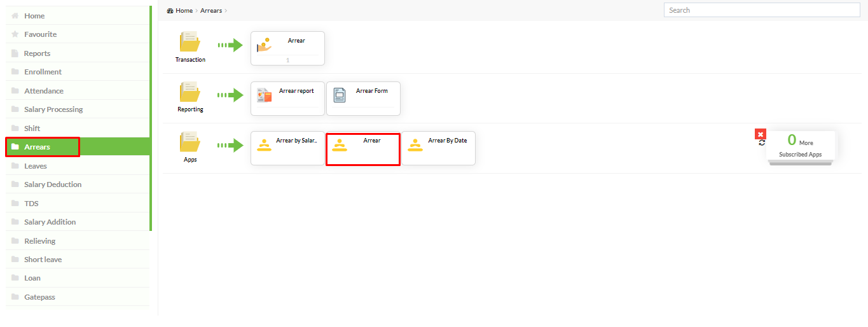Viewport: 868px width, 327px height.
Task: Click the folder icon beside Attendance
Action: tap(15, 91)
